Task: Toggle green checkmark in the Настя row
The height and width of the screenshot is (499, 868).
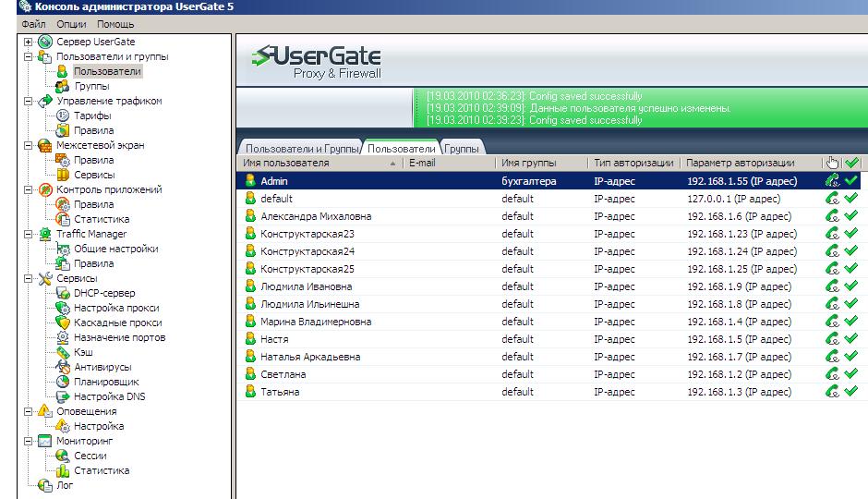Action: click(850, 338)
